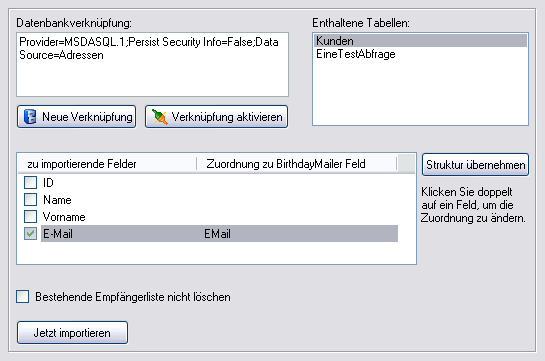The image size is (545, 361).
Task: Click the database icon on Neue Verknüpfung
Action: (30, 117)
